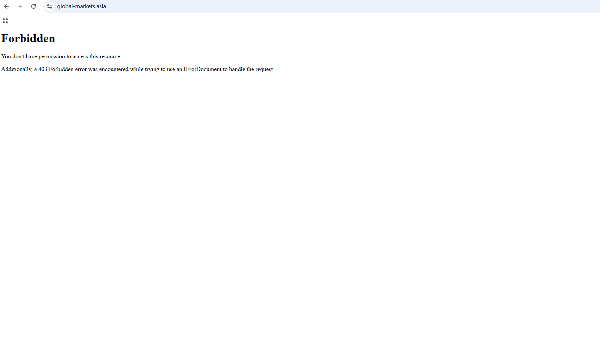The width and height of the screenshot is (600, 364).
Task: Open the site information icon in address bar
Action: 50,6
